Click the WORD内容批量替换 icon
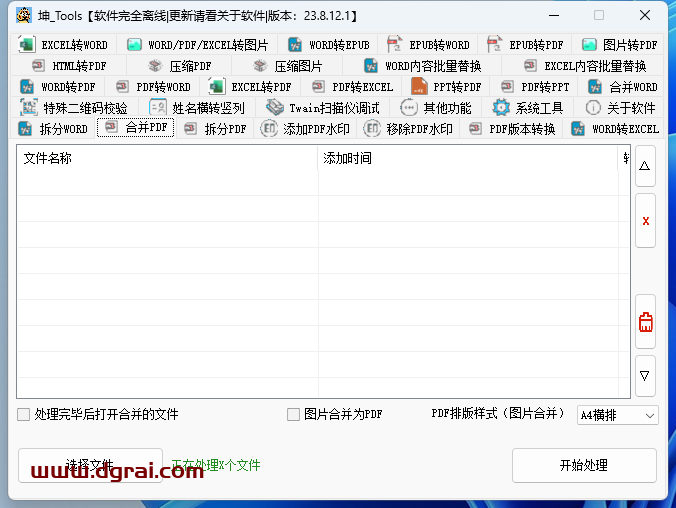The width and height of the screenshot is (676, 508). (371, 66)
